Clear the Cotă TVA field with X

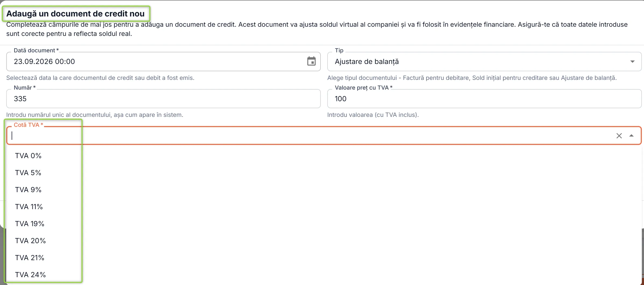tap(619, 135)
